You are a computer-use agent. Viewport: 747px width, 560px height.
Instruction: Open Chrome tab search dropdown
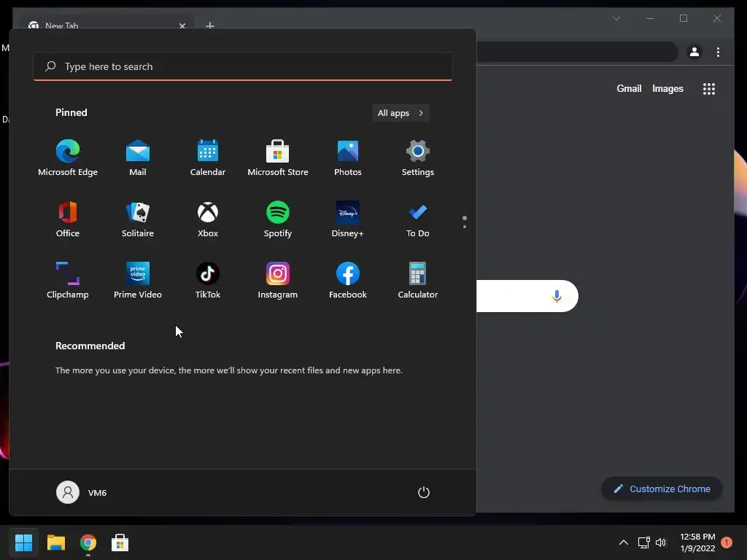(616, 18)
